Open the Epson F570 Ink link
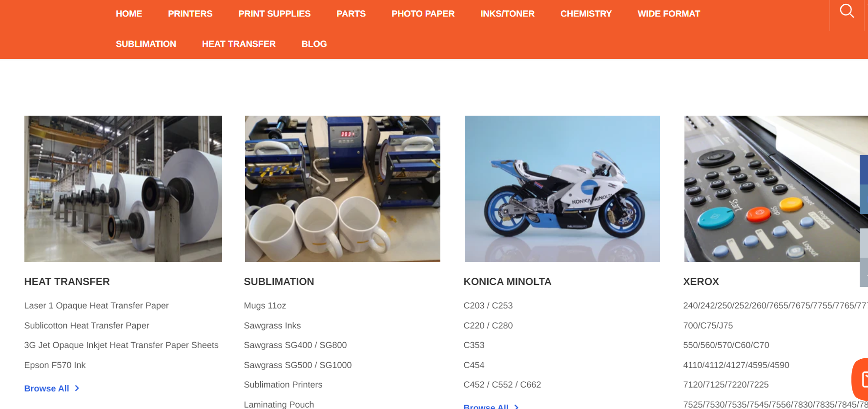 pyautogui.click(x=55, y=365)
